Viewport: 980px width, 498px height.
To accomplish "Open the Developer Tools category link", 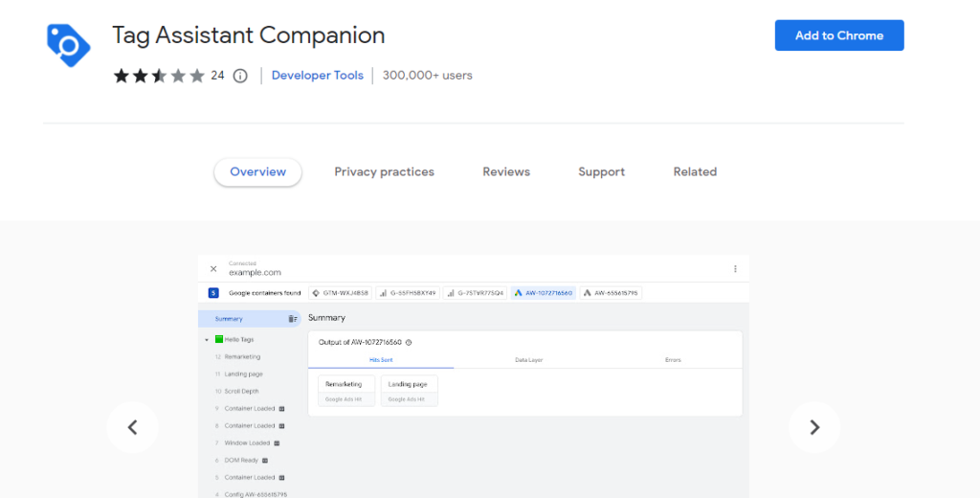I will click(318, 76).
